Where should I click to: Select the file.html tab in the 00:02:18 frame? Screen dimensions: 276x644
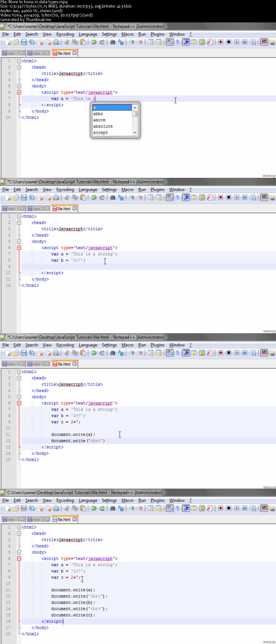[64, 364]
